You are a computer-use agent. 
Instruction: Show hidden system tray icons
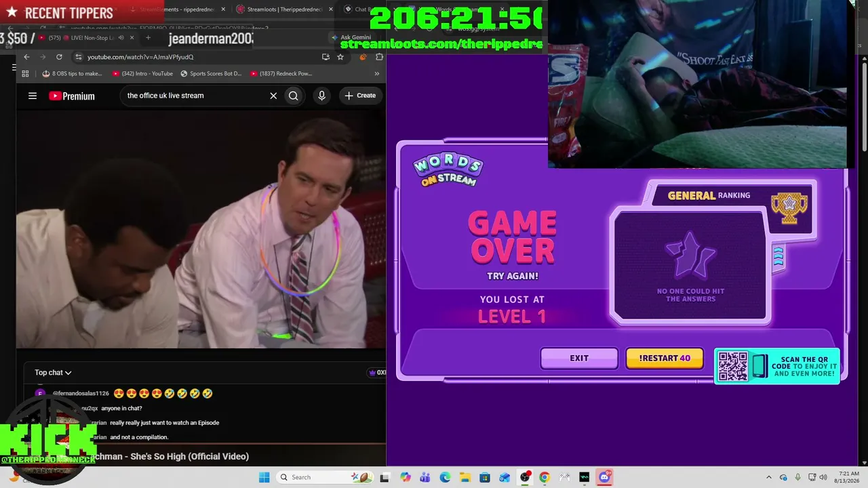(x=768, y=477)
